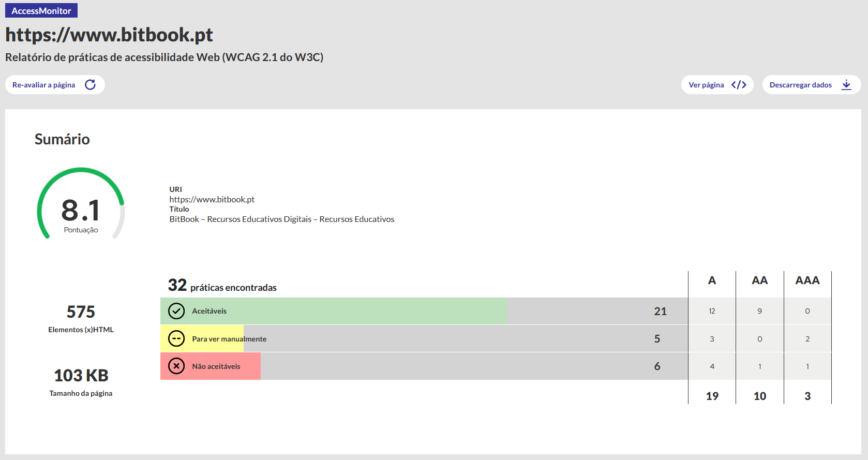Click the A total 19

(712, 396)
